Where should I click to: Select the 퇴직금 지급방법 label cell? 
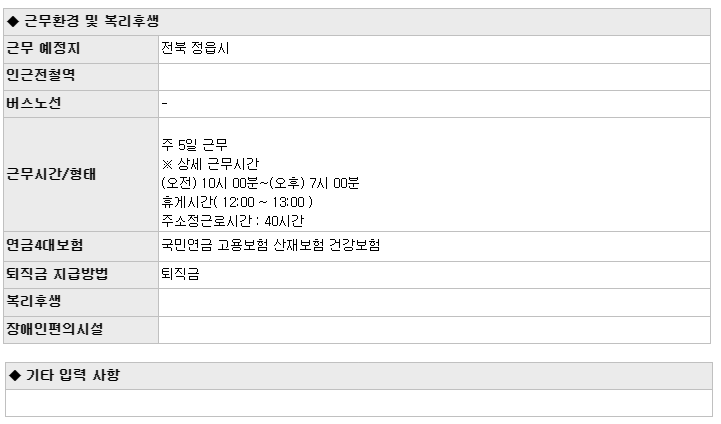pyautogui.click(x=81, y=275)
